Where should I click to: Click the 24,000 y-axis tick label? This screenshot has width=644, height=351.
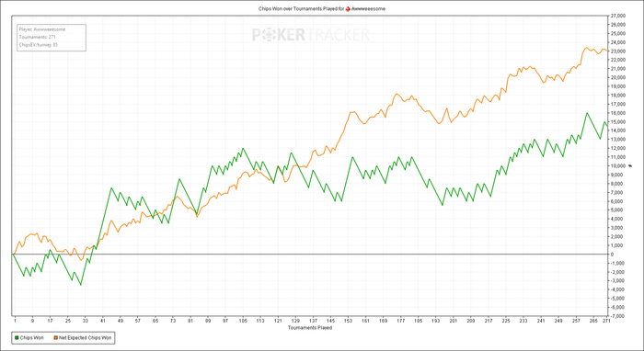coord(617,42)
